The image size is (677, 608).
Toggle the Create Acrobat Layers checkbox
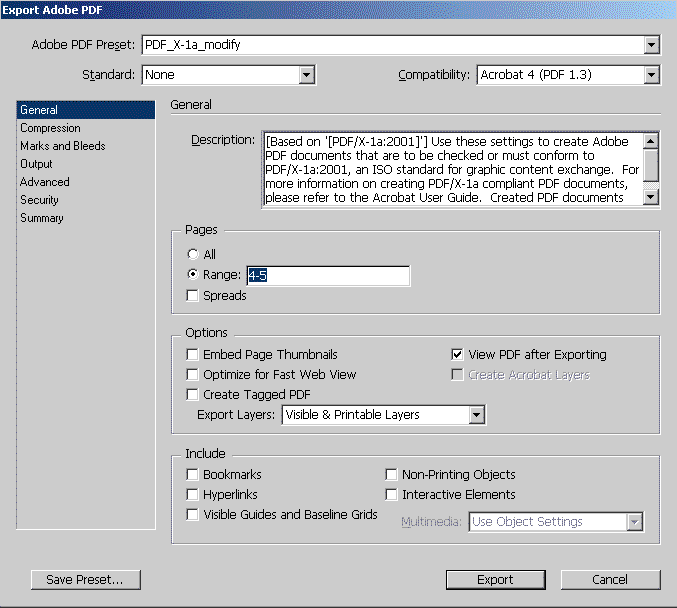(x=457, y=374)
